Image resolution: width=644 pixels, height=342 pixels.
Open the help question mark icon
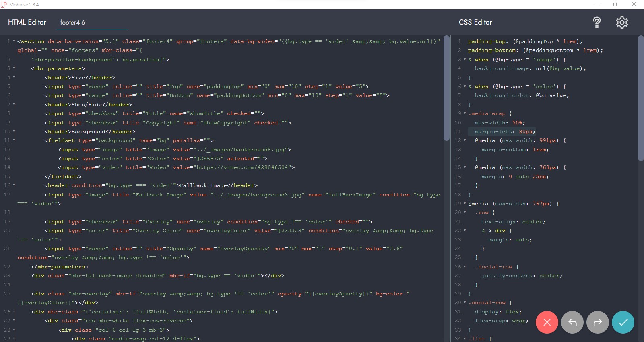(597, 23)
